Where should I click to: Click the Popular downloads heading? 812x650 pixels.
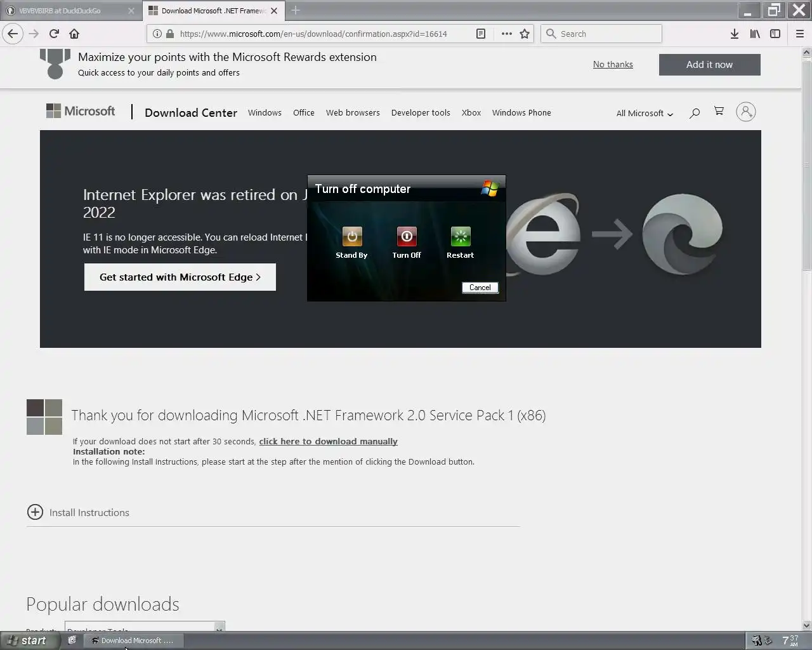(103, 604)
